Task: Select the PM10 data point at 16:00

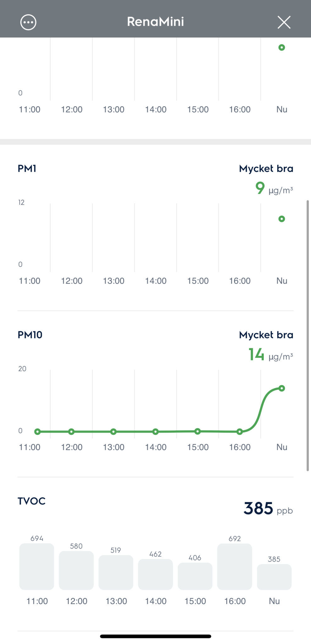Action: pyautogui.click(x=240, y=432)
